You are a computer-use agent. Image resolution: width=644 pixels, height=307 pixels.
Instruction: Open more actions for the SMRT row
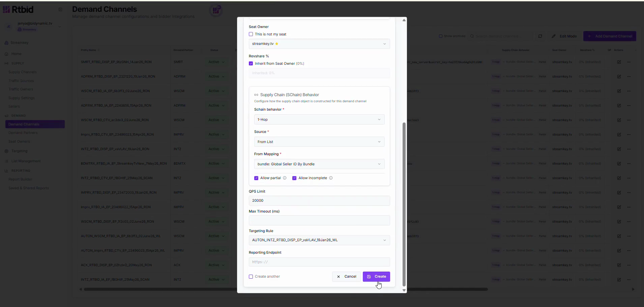(629, 62)
